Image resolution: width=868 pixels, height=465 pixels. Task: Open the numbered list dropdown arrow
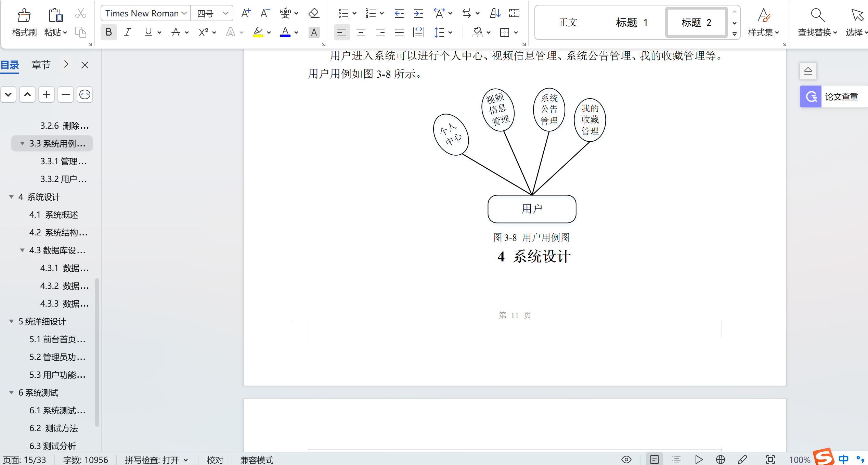tap(382, 13)
